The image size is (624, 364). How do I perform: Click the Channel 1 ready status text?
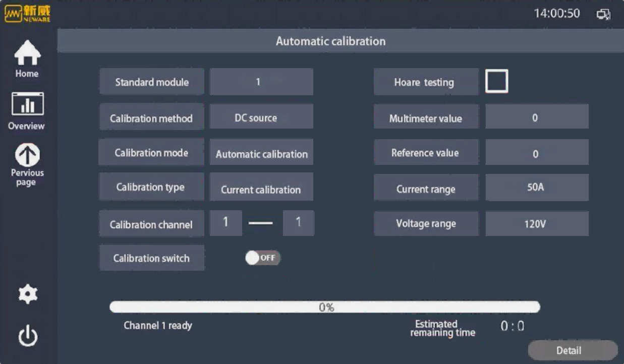pos(158,325)
